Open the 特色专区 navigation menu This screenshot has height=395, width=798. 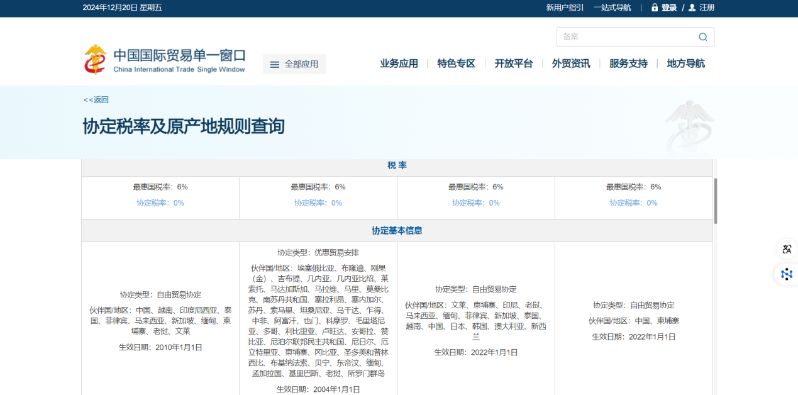[x=456, y=64]
